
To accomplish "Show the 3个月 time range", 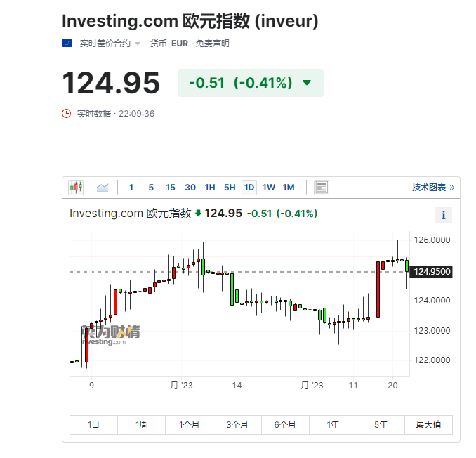I will (237, 424).
